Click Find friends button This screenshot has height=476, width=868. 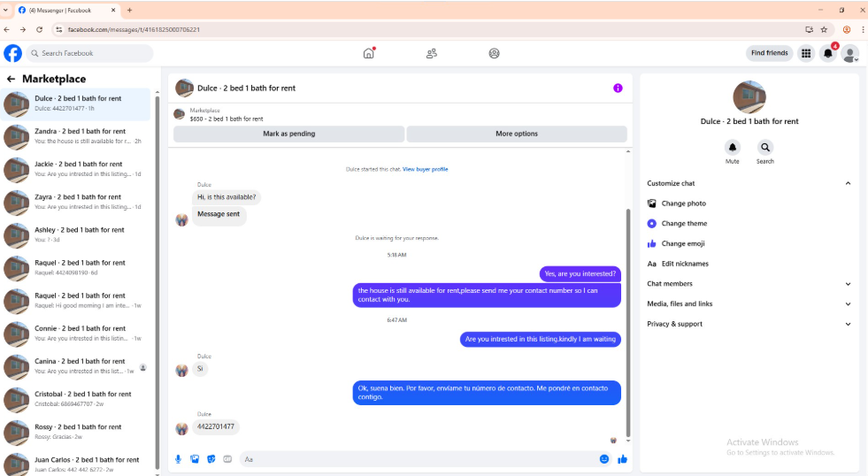[770, 53]
